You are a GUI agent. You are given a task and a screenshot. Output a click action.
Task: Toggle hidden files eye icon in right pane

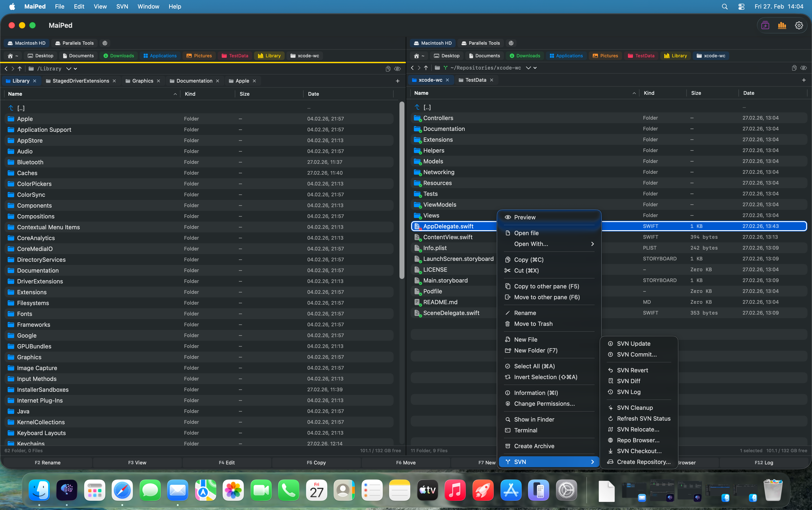click(x=804, y=68)
